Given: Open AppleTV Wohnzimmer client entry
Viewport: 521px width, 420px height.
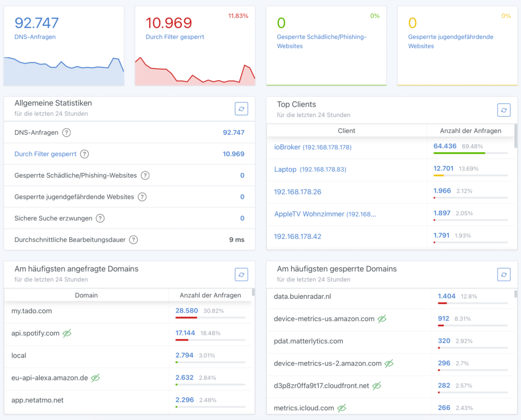Looking at the screenshot, I should click(x=326, y=214).
